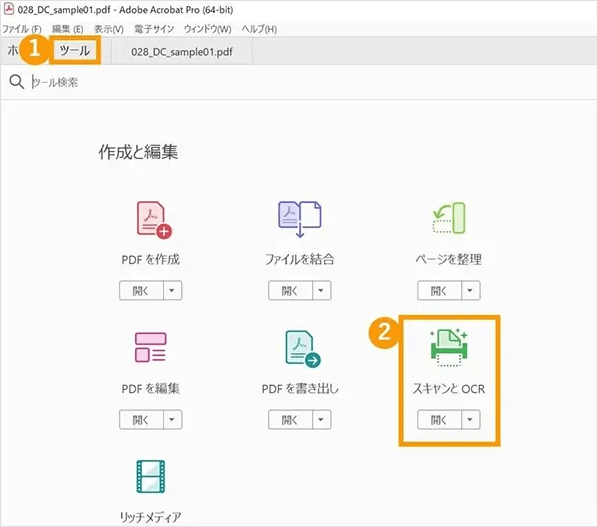
Task: Open the 編集(E) menu
Action: pyautogui.click(x=67, y=29)
